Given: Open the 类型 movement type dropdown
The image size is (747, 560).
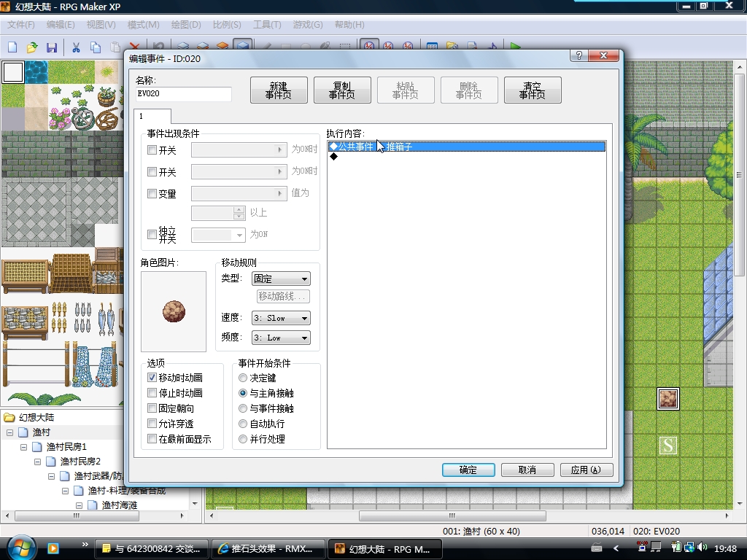Looking at the screenshot, I should point(281,279).
